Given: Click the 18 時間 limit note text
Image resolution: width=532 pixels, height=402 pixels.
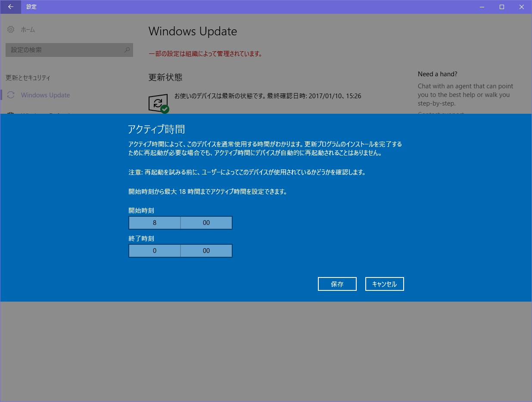Looking at the screenshot, I should (208, 192).
